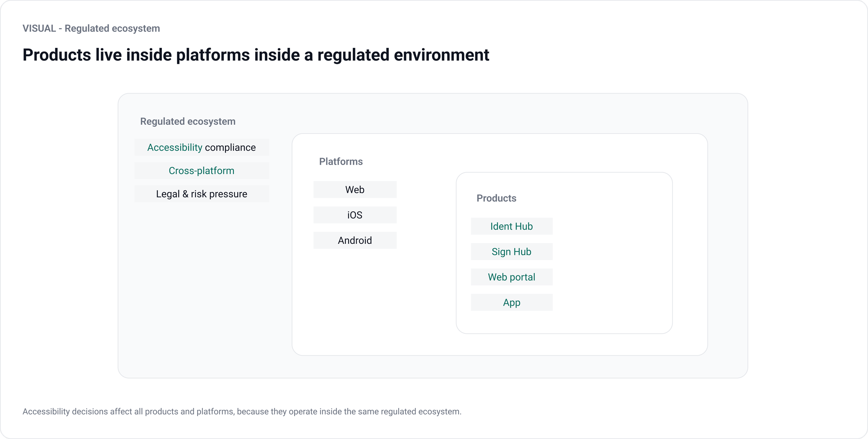Viewport: 868px width, 439px height.
Task: Click empty area inside Platforms container
Action: [x=368, y=306]
